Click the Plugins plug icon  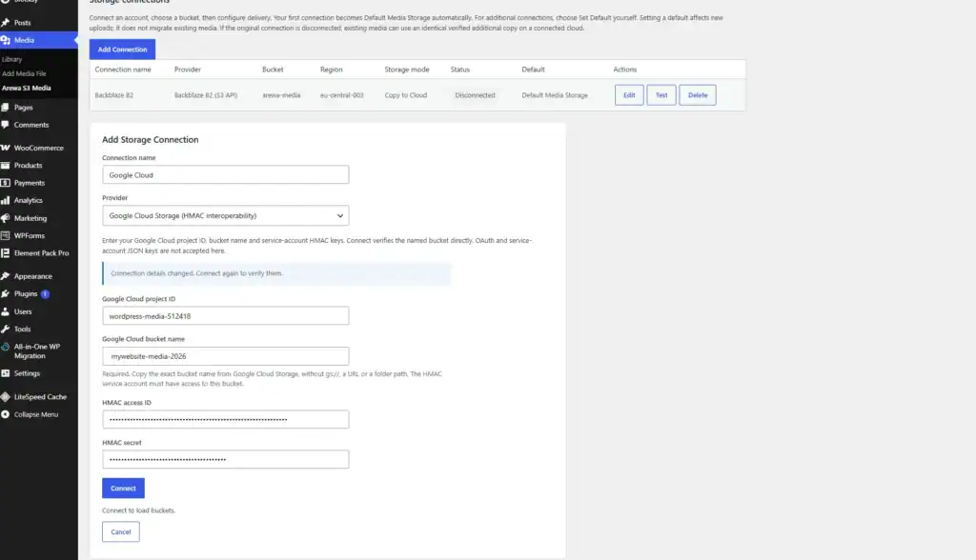(x=6, y=293)
